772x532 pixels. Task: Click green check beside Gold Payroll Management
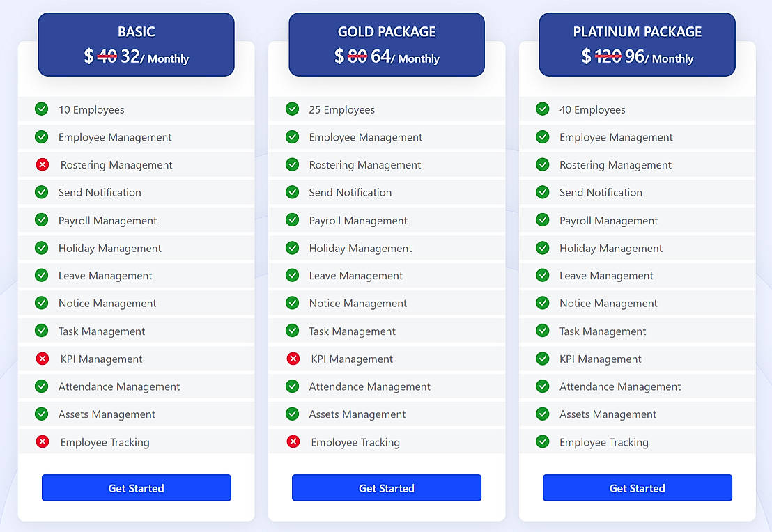pos(293,220)
